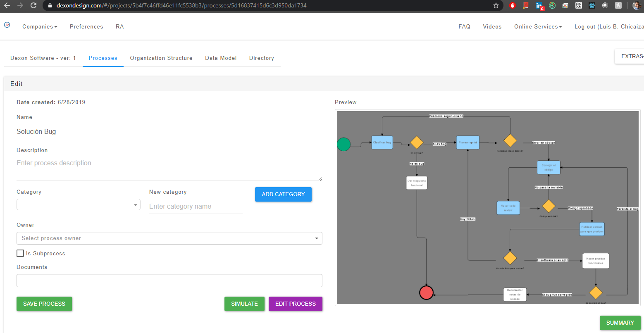This screenshot has height=333, width=644.
Task: Click the QR code extension icon
Action: tap(579, 5)
